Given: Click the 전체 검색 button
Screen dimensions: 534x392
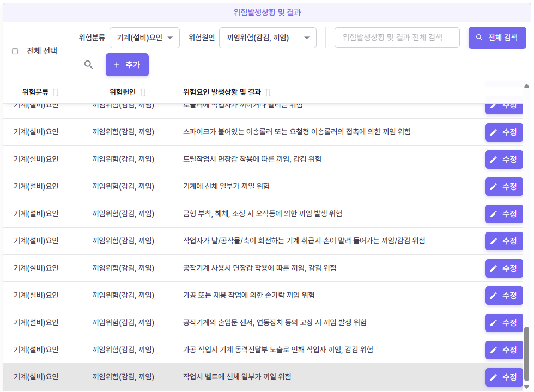Looking at the screenshot, I should [497, 38].
